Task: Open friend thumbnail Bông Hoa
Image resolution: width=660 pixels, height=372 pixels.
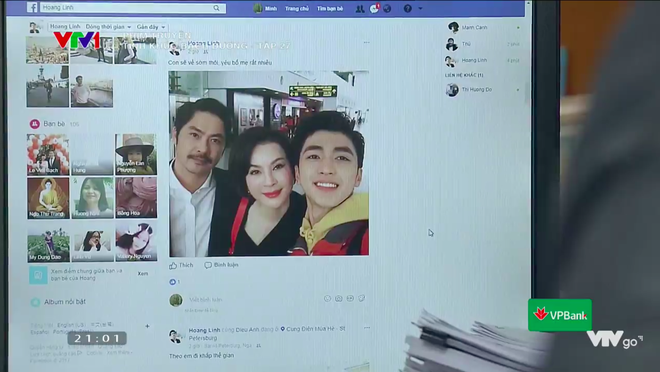Action: pyautogui.click(x=136, y=198)
